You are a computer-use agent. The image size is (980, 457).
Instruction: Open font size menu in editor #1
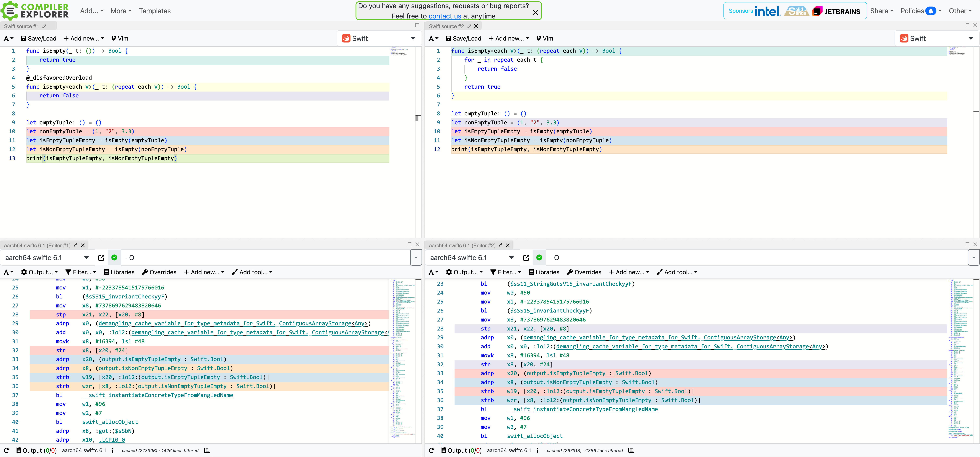point(8,38)
